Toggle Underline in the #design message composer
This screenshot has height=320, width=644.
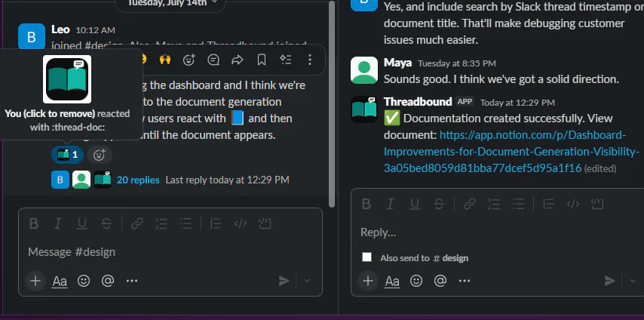[82, 223]
